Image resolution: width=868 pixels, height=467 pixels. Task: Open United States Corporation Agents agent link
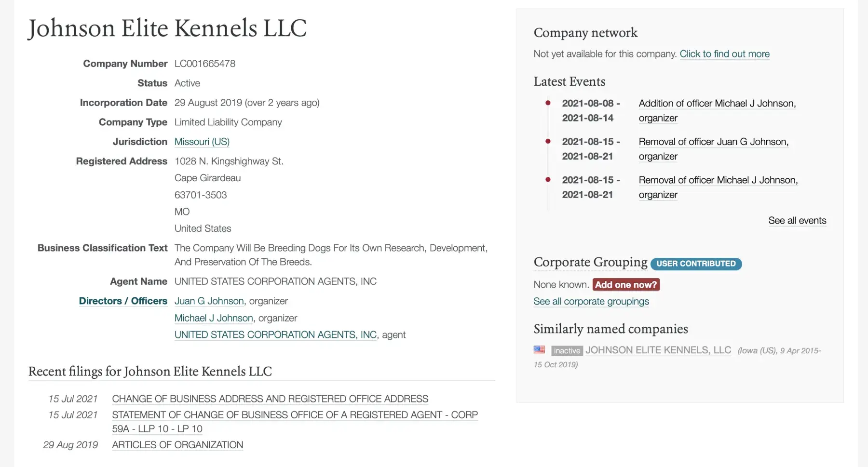pyautogui.click(x=275, y=335)
